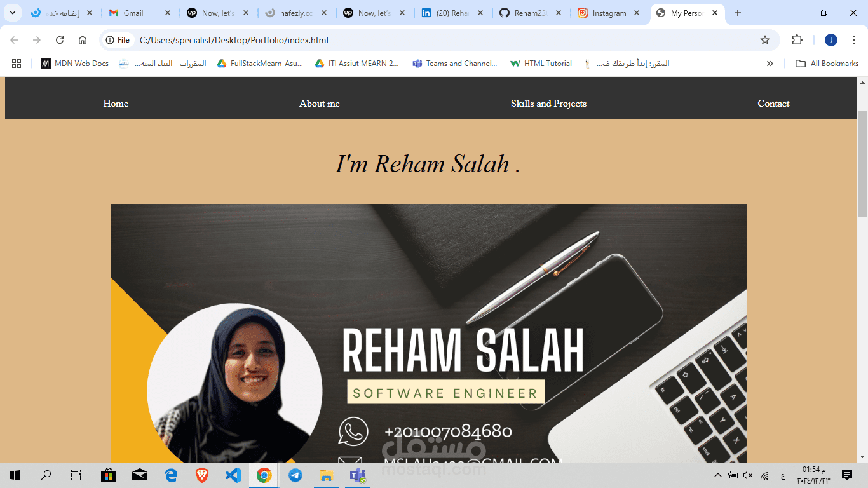868x488 pixels.
Task: Open the All Bookmarks folder
Action: (827, 64)
